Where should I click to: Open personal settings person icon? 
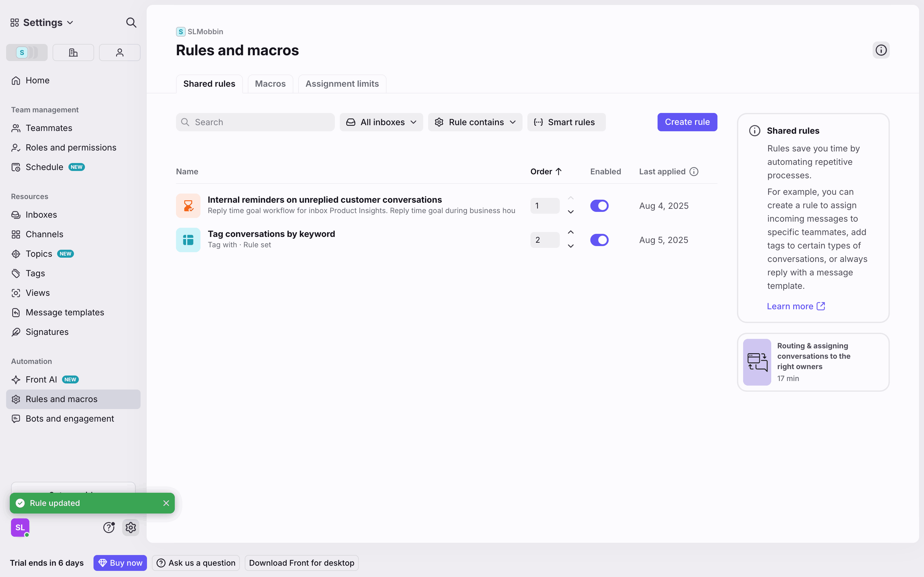(119, 53)
